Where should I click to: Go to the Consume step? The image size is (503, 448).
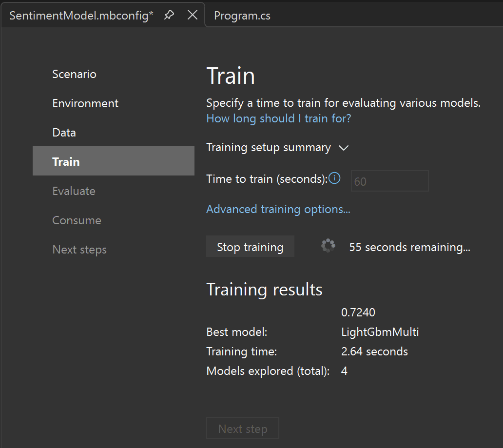pos(77,220)
